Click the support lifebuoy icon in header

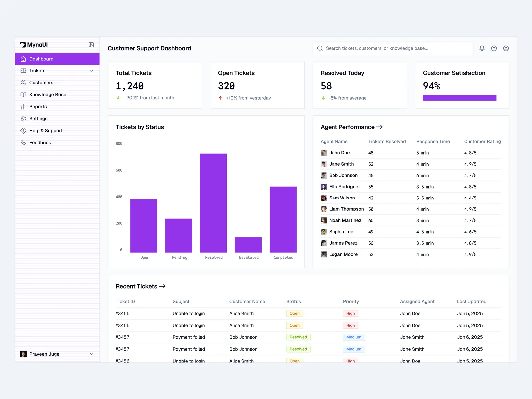coord(506,48)
